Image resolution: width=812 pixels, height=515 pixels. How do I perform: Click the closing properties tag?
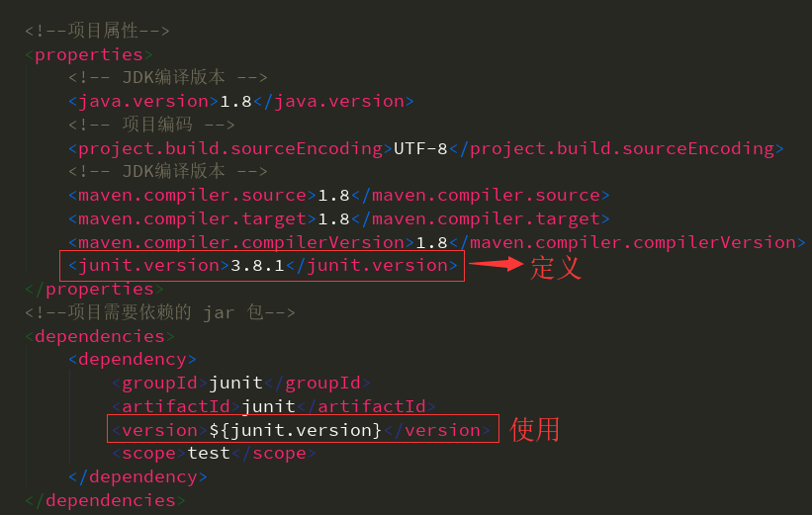[89, 289]
